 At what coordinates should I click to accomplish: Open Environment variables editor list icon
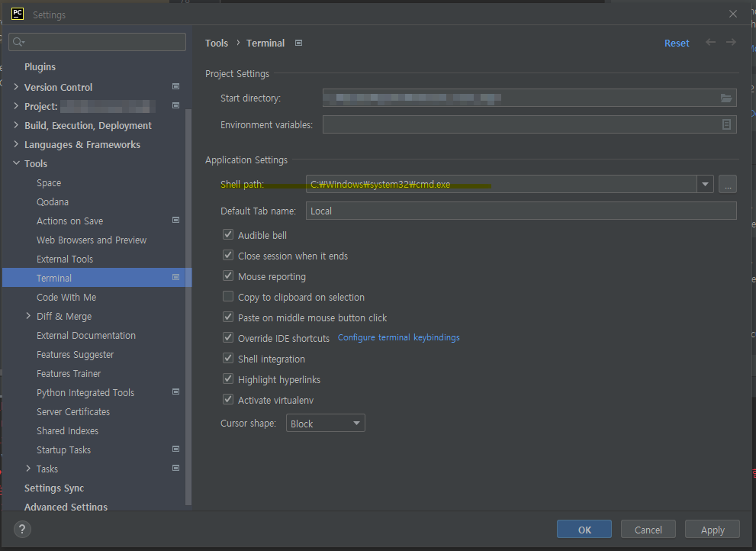click(726, 124)
